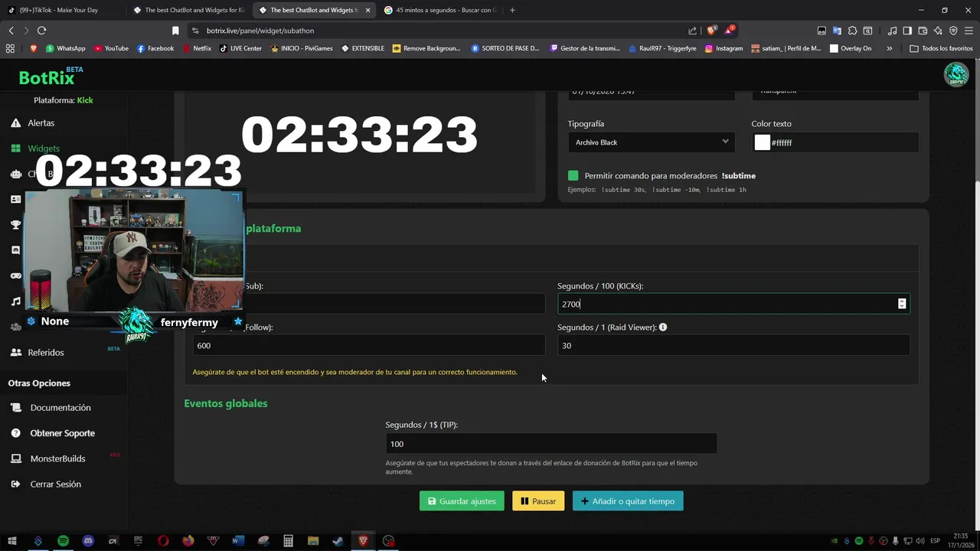This screenshot has height=551, width=980.
Task: Open Steam from the taskbar
Action: pos(338,541)
